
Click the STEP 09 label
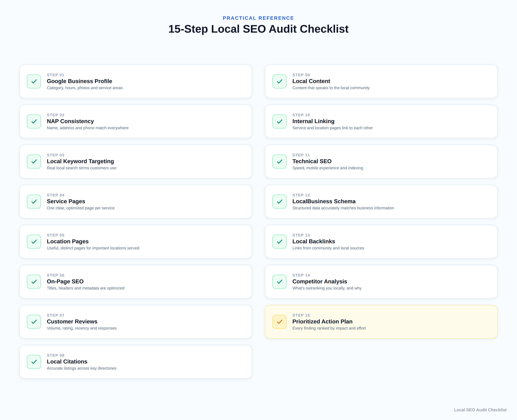[301, 75]
